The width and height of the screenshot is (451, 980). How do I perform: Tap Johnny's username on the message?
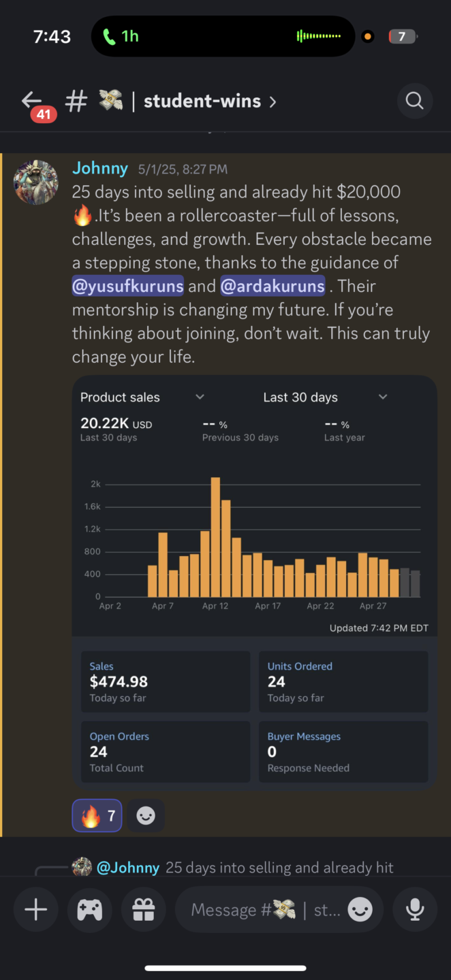[x=100, y=168]
